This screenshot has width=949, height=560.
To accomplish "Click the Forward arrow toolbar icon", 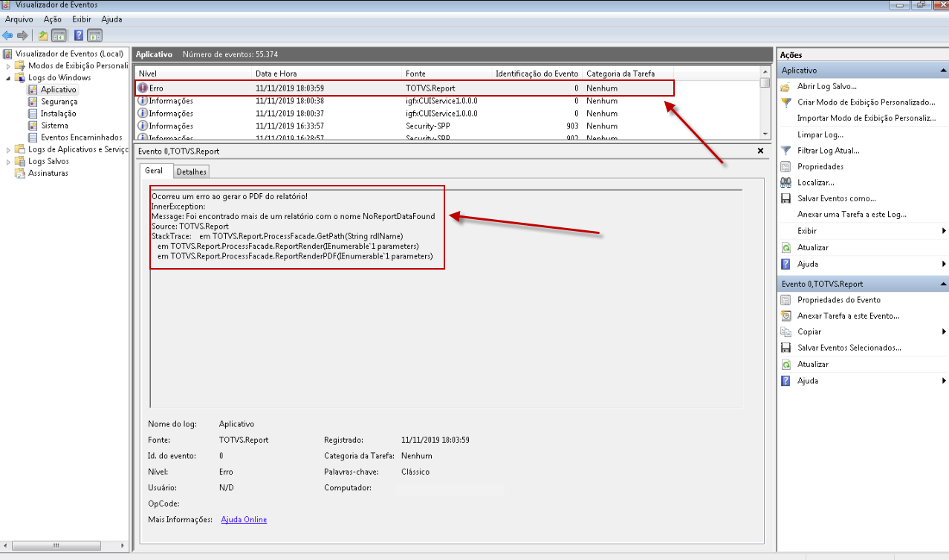I will [x=22, y=35].
